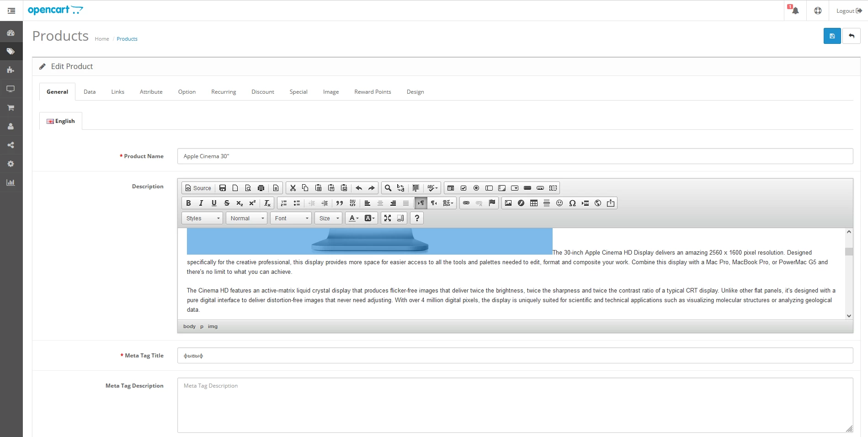Open the spell checker dropdown
Screen dimensions: 868x437
(x=432, y=188)
